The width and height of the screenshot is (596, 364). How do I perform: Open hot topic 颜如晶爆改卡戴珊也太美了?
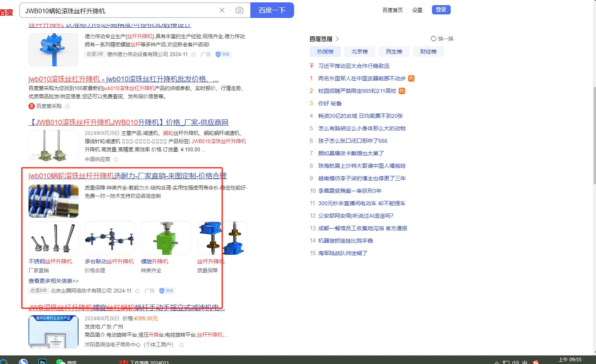[351, 153]
